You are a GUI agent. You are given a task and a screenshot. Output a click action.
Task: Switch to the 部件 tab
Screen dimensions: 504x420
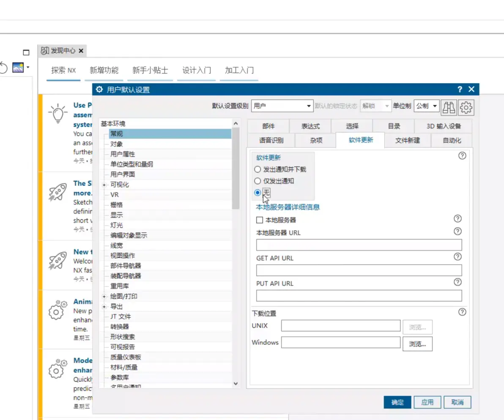268,126
